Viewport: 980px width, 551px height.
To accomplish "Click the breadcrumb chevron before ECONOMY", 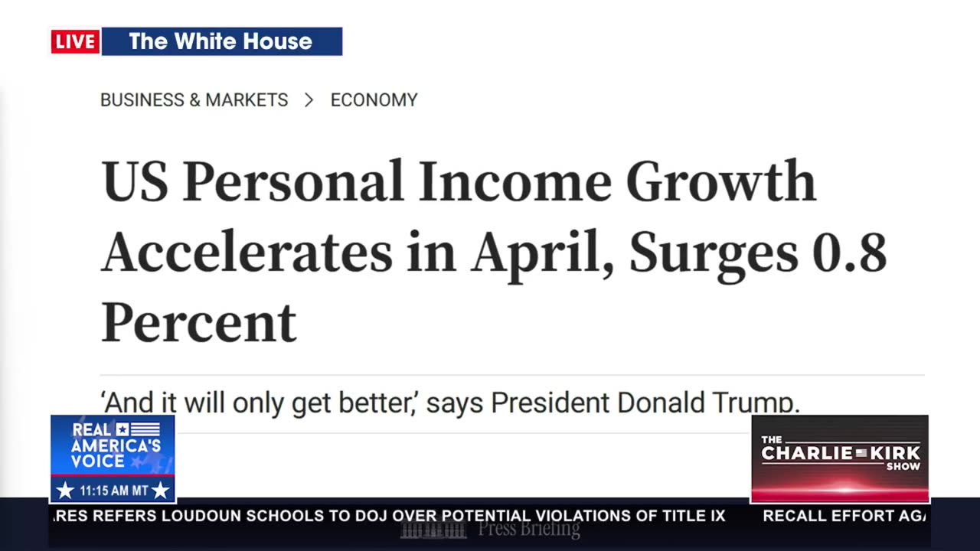I will 309,100.
